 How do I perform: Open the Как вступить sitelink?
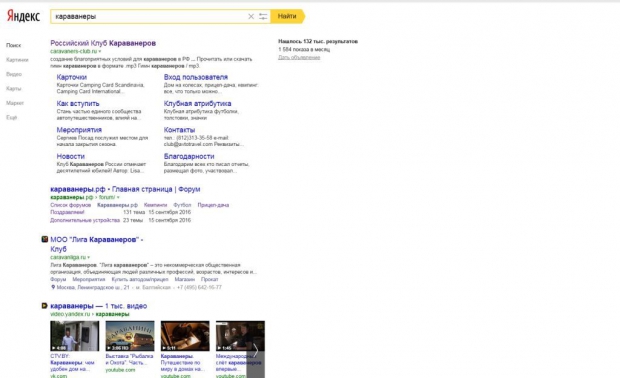(x=78, y=104)
